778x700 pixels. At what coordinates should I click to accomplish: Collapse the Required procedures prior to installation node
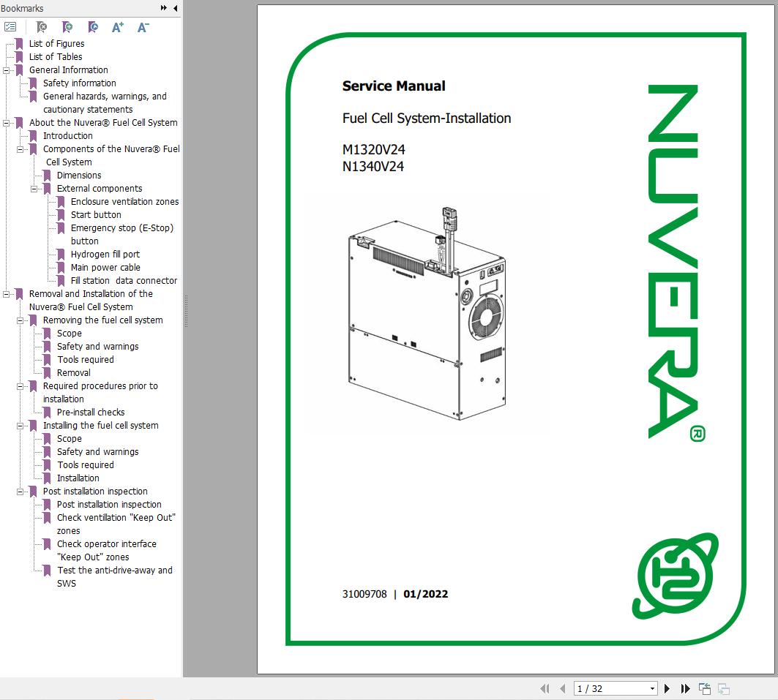pyautogui.click(x=20, y=386)
